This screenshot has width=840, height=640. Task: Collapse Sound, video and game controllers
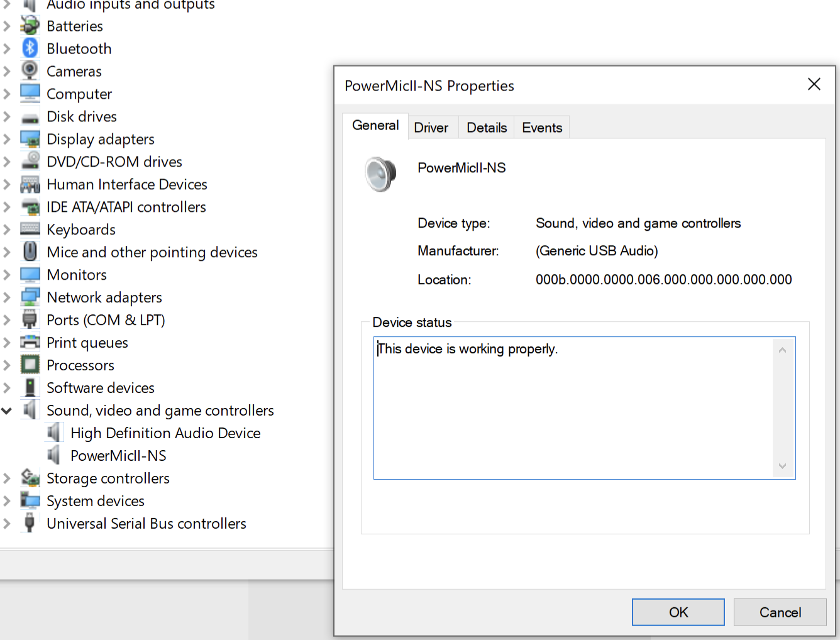(x=7, y=411)
